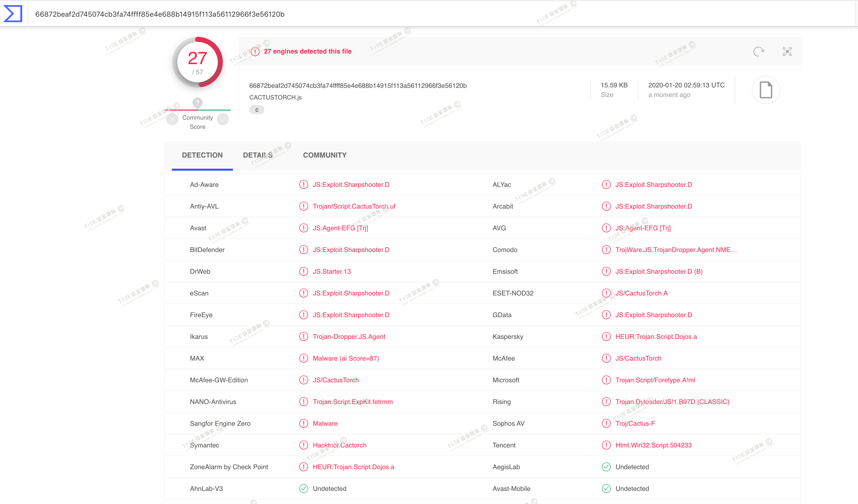This screenshot has width=858, height=504.
Task: Click the reanalyze refresh icon
Action: click(758, 52)
